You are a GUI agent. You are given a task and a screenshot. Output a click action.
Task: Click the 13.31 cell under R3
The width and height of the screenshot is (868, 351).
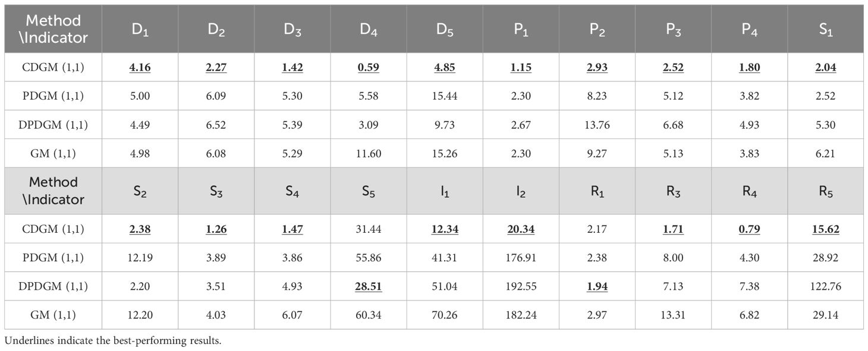pos(672,315)
